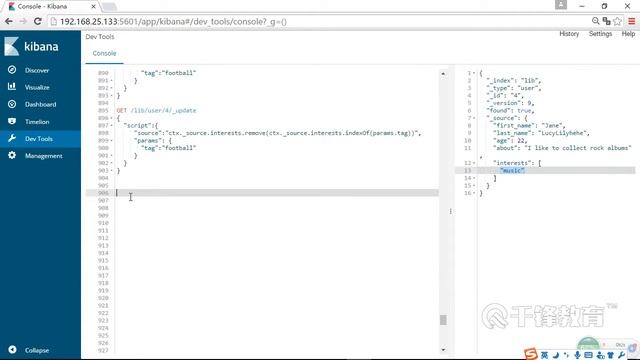Toggle the fold marker at editor line 901
640x360 pixels.
pos(111,156)
